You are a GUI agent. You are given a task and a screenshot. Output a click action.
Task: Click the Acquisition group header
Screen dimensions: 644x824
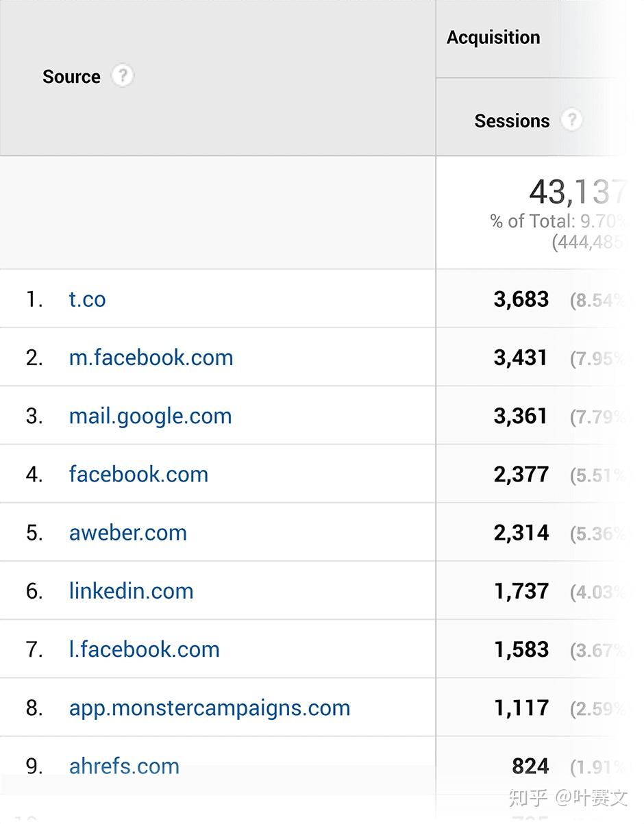pos(493,37)
